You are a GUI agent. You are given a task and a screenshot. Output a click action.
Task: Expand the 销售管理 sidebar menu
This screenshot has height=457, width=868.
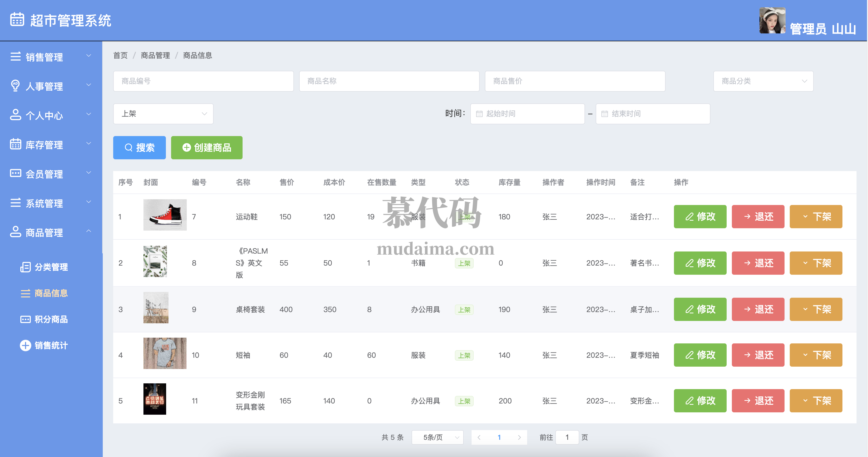click(x=51, y=57)
